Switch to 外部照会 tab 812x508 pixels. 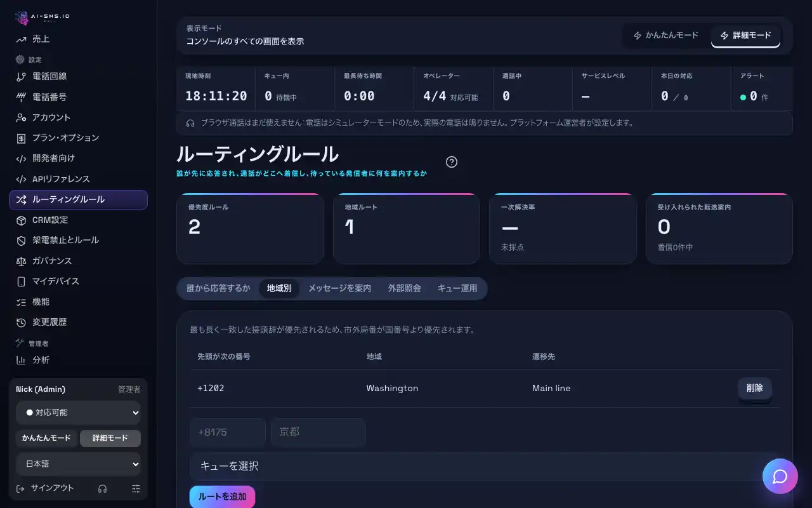click(x=405, y=288)
